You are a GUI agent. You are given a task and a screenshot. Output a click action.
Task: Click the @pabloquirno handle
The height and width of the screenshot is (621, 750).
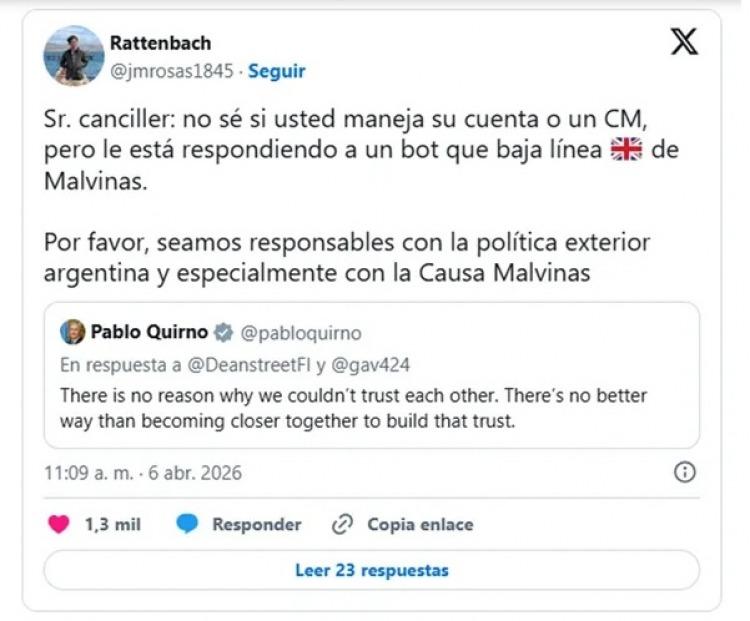301,333
